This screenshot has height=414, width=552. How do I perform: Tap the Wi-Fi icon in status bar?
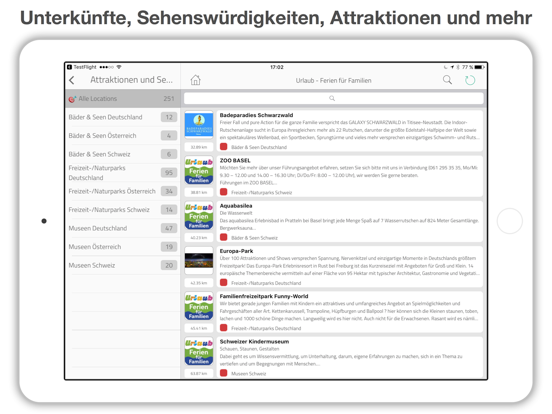coord(119,67)
